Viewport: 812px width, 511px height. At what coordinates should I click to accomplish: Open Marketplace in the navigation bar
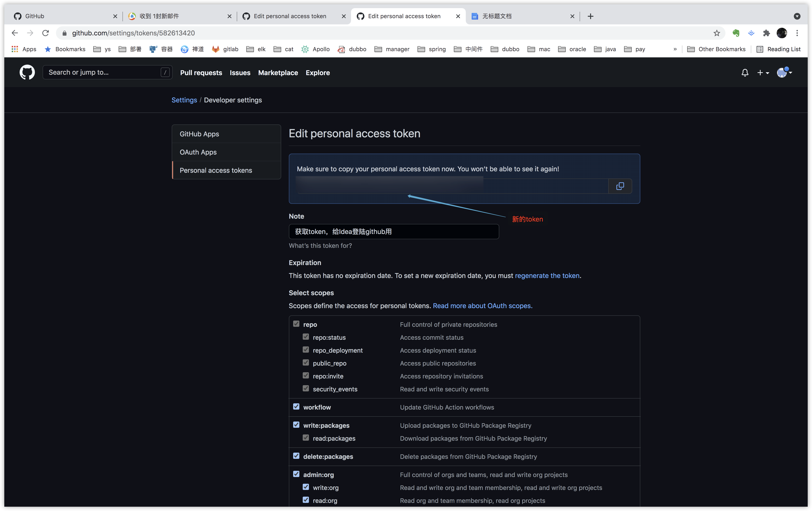(x=278, y=72)
